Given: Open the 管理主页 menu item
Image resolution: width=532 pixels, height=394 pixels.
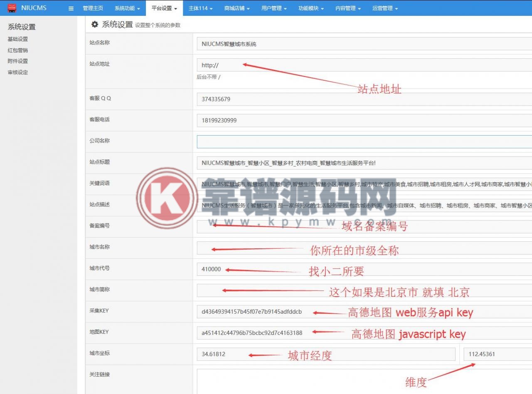Looking at the screenshot, I should [93, 8].
